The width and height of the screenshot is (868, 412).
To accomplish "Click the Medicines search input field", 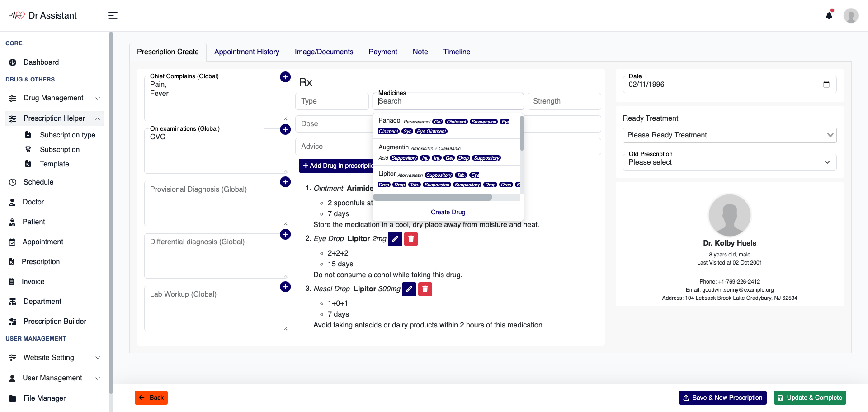I will point(448,101).
